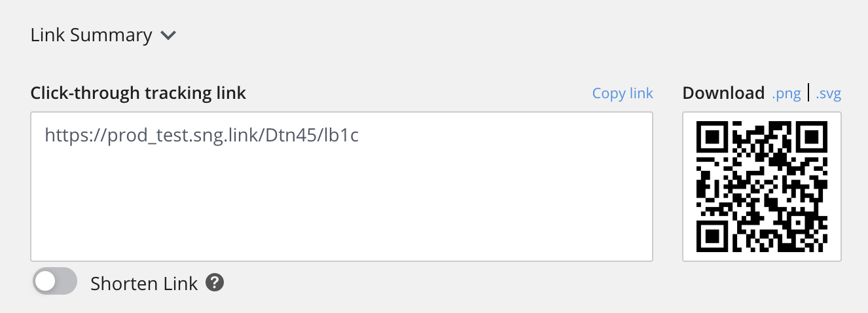Viewport: 868px width, 313px height.
Task: Click the divider between .png and .svg
Action: (x=808, y=93)
